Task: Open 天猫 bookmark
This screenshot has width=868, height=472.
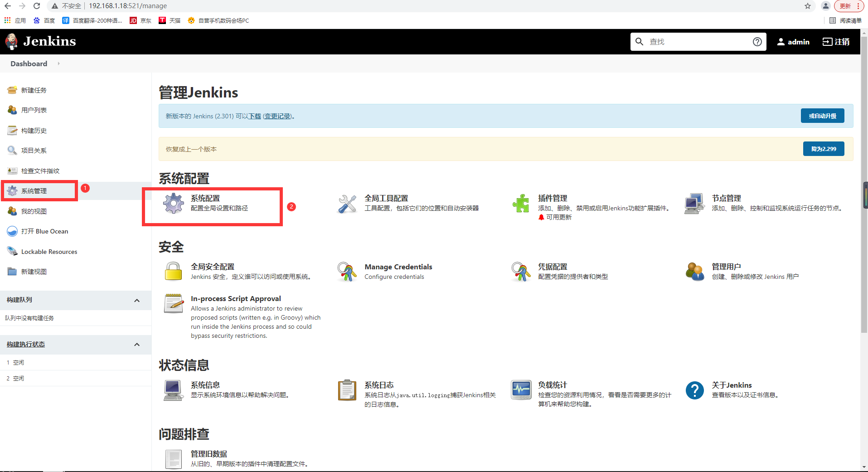Action: (170, 20)
